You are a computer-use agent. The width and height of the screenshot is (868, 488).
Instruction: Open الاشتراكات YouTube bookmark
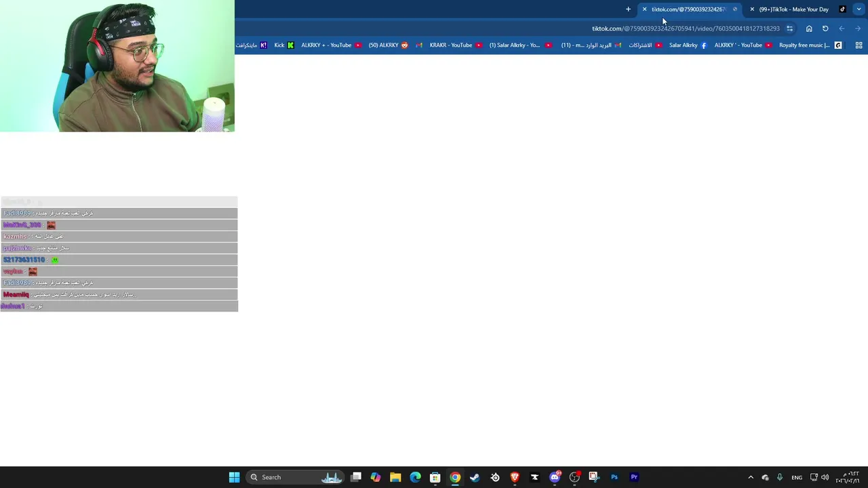645,45
